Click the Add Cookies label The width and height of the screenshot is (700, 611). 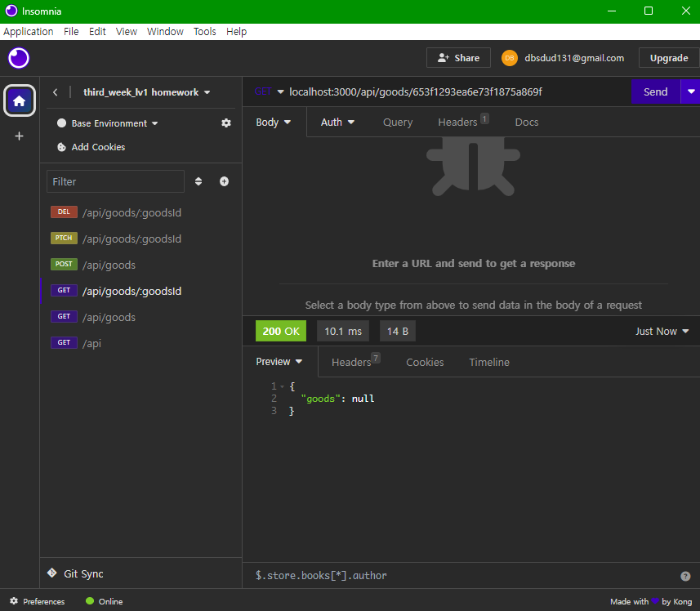(98, 147)
